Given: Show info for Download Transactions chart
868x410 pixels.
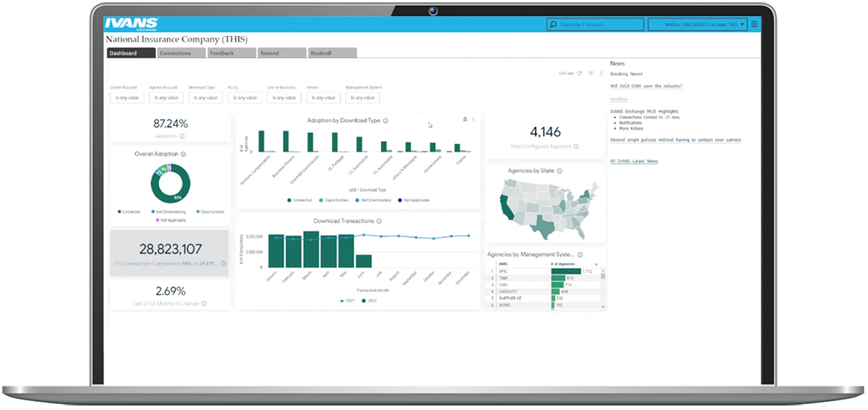Looking at the screenshot, I should click(379, 222).
